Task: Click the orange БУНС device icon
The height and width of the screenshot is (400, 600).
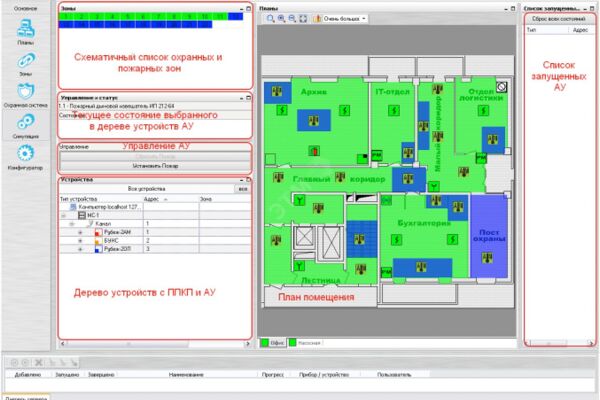Action: click(x=98, y=241)
